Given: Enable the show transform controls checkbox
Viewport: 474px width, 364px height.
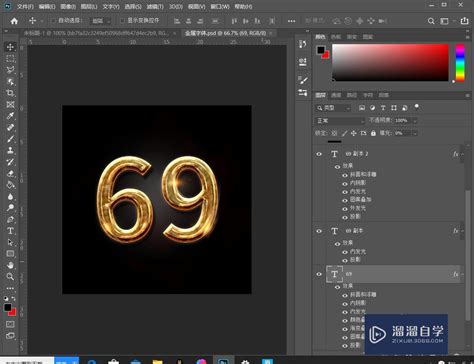Looking at the screenshot, I should tap(122, 21).
